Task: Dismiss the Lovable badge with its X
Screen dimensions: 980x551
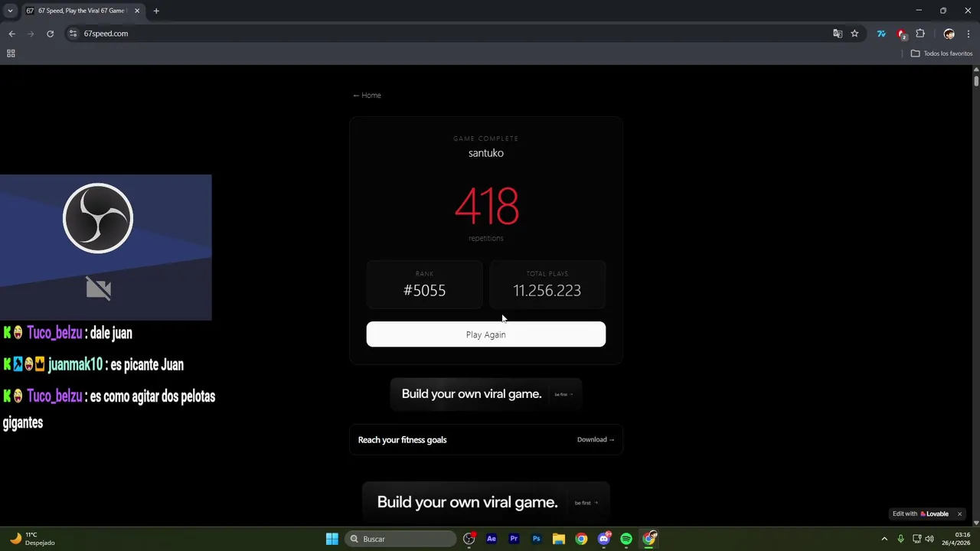Action: [x=959, y=514]
